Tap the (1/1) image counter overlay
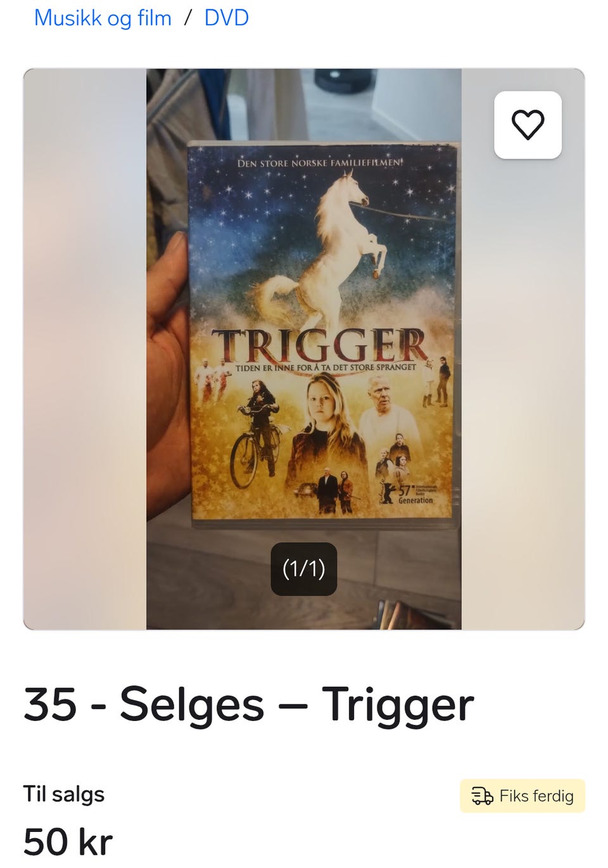Viewport: 608px width, 868px height. click(x=304, y=569)
